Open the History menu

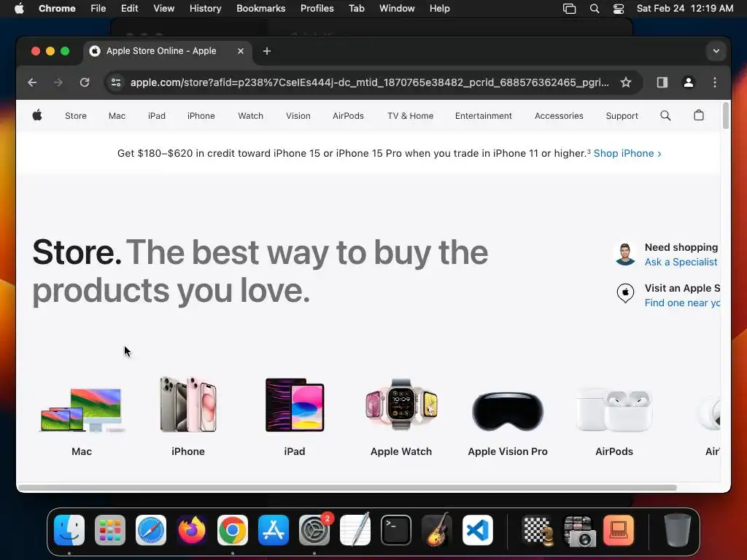point(205,9)
